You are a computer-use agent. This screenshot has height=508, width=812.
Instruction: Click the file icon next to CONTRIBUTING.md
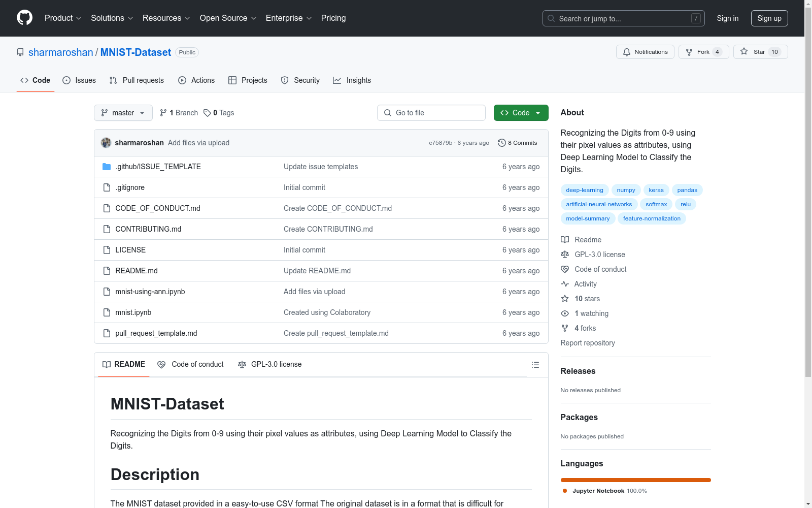point(107,229)
